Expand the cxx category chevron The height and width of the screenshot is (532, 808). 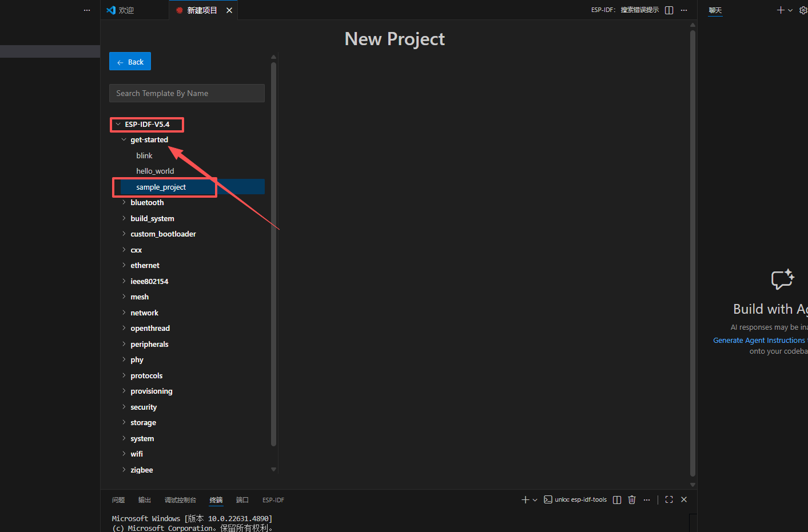coord(124,250)
